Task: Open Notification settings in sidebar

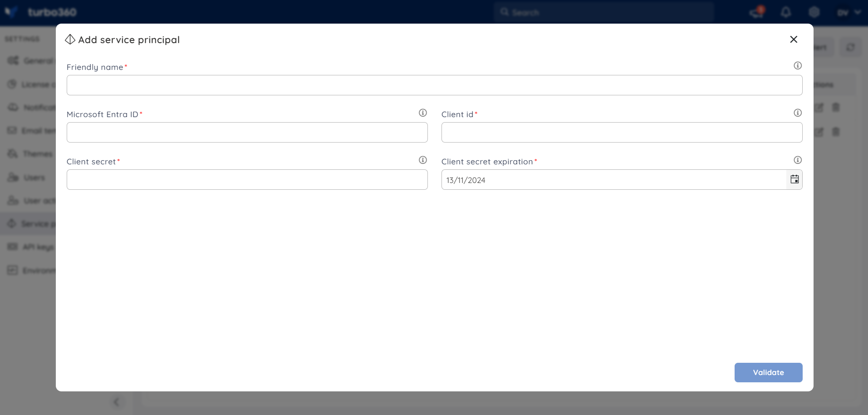Action: (28, 108)
